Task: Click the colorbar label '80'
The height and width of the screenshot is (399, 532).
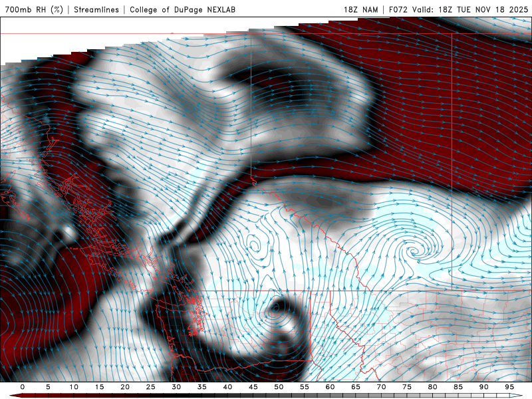Action: [x=433, y=387]
